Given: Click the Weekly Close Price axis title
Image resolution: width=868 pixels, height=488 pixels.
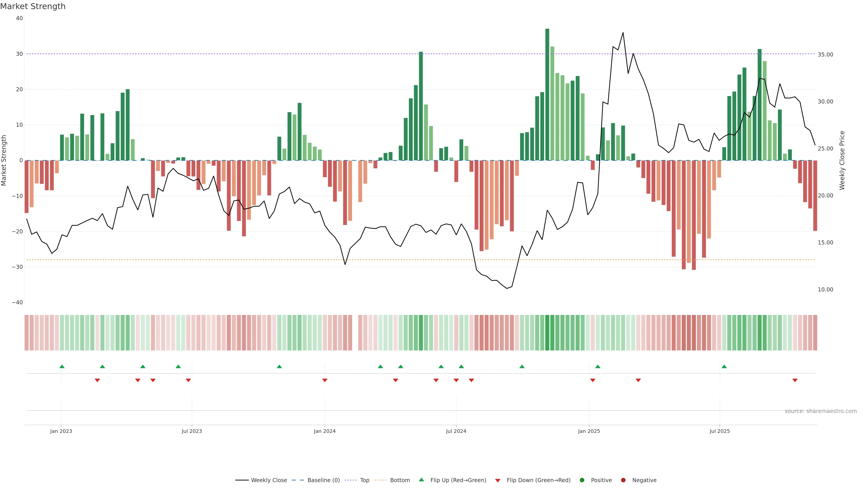Looking at the screenshot, I should (x=842, y=160).
